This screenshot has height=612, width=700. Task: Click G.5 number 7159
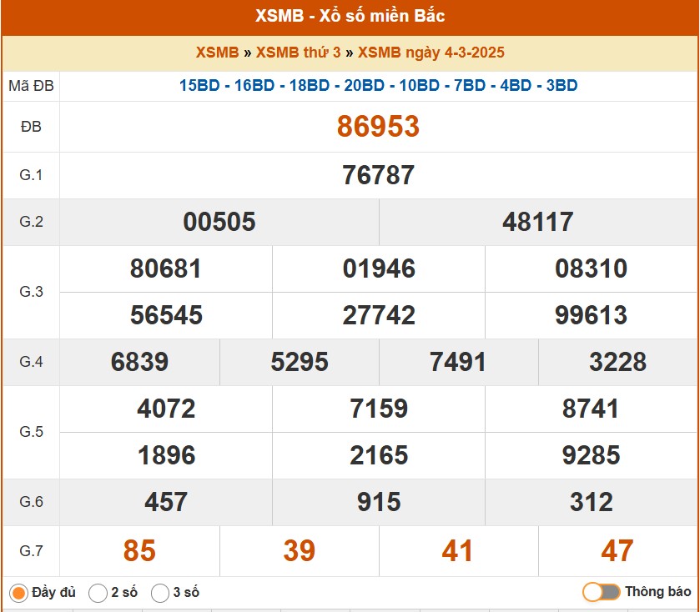tap(379, 409)
